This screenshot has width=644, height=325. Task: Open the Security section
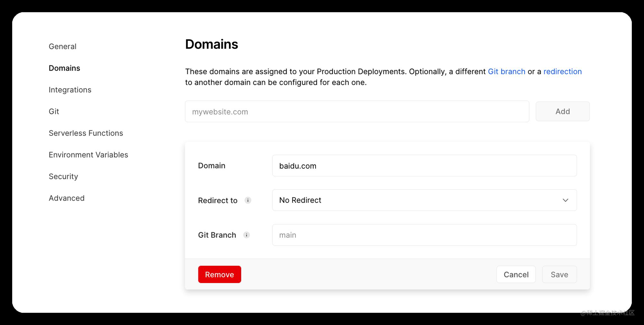pyautogui.click(x=63, y=176)
